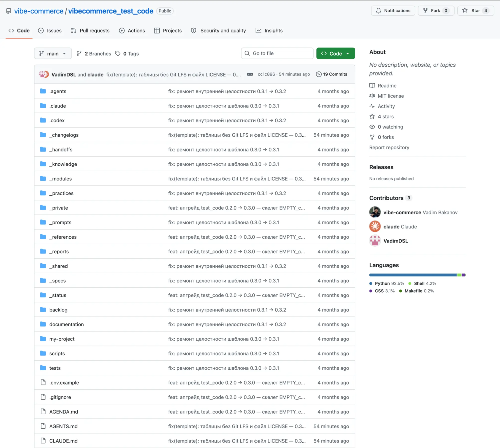
Task: Open Security and quality tab
Action: [218, 30]
